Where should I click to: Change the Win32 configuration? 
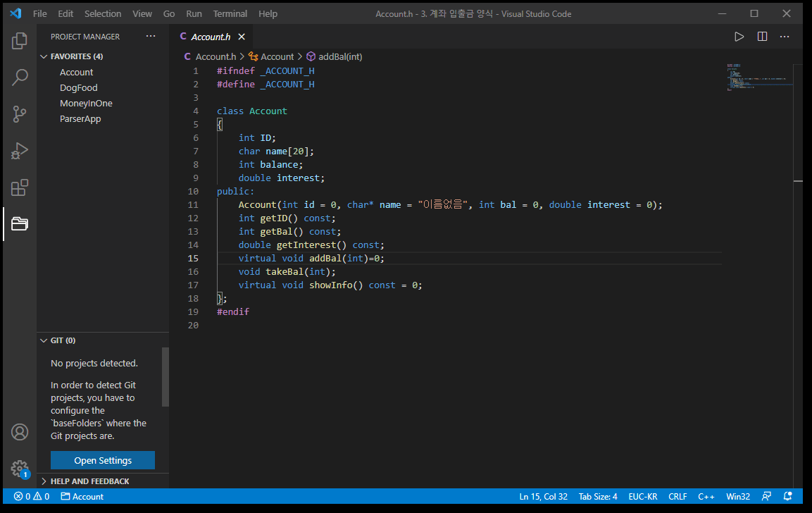click(738, 496)
